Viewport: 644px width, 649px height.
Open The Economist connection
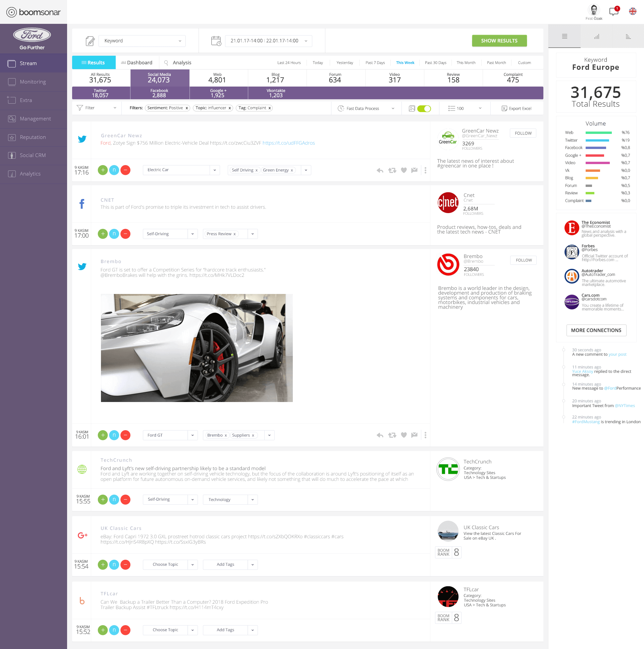[596, 229]
